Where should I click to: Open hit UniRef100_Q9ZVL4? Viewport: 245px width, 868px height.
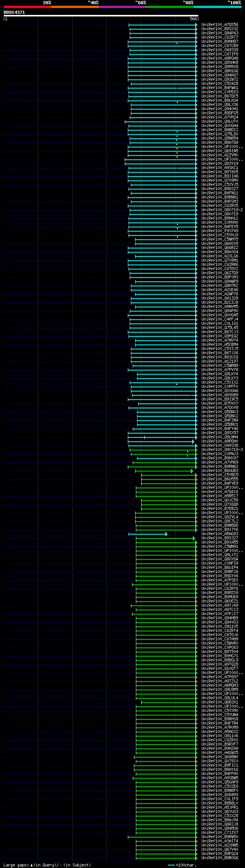220,517
